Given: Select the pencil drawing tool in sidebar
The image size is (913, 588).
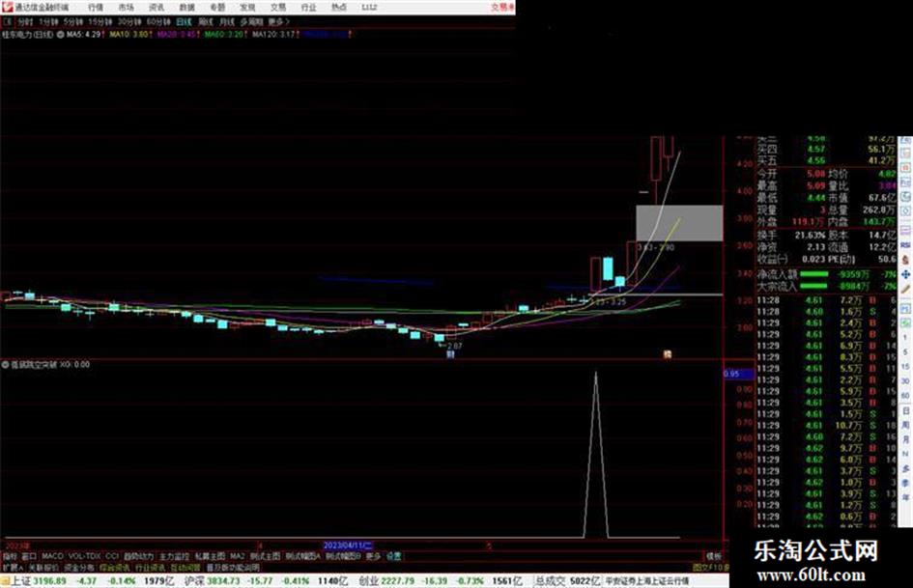Looking at the screenshot, I should (x=905, y=289).
